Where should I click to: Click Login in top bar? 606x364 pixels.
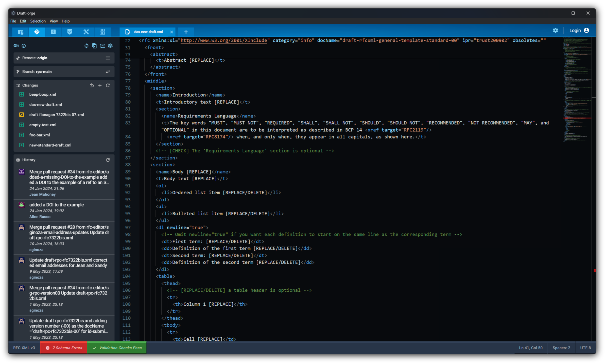tap(575, 30)
